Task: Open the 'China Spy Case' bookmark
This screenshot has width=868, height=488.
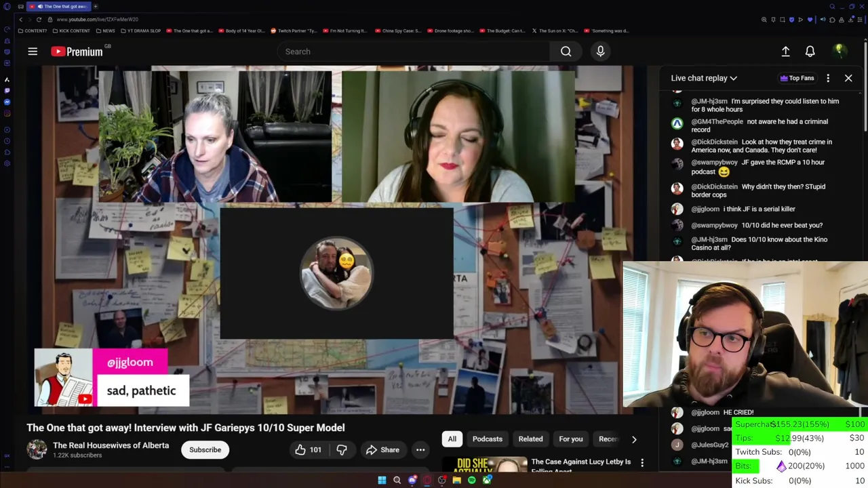Action: [398, 30]
